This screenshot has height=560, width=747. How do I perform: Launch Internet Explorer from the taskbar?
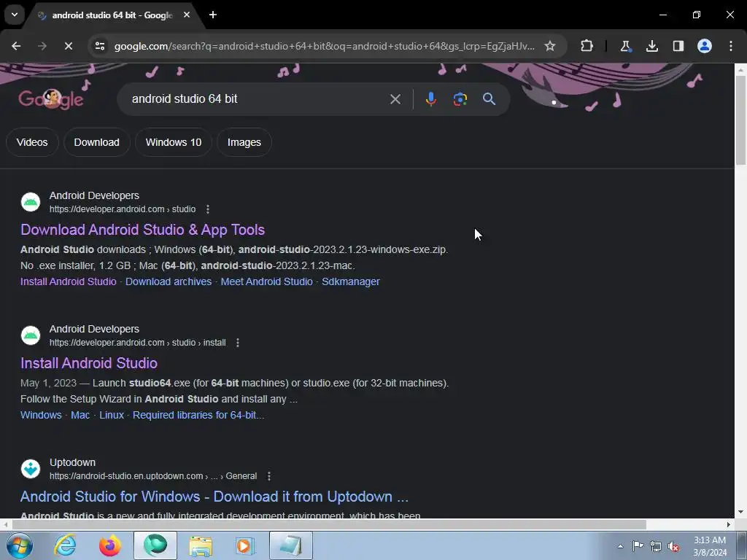65,545
